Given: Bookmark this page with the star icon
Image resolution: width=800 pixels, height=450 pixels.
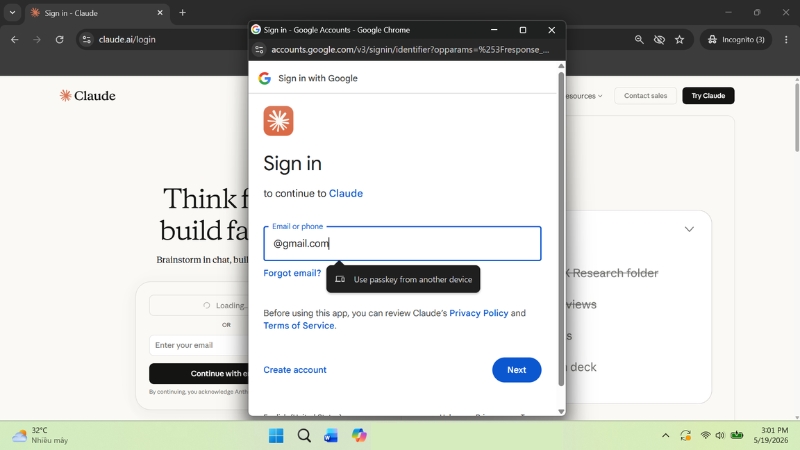Looking at the screenshot, I should [x=680, y=39].
